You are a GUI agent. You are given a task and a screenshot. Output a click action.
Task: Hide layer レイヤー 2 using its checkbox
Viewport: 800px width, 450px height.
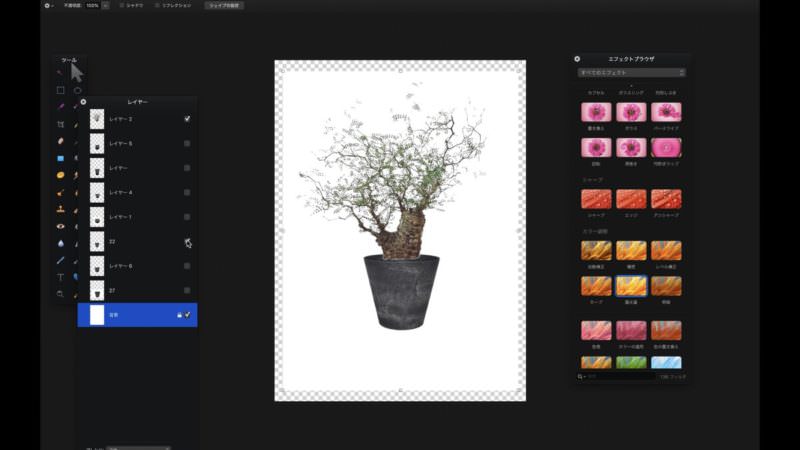point(187,119)
